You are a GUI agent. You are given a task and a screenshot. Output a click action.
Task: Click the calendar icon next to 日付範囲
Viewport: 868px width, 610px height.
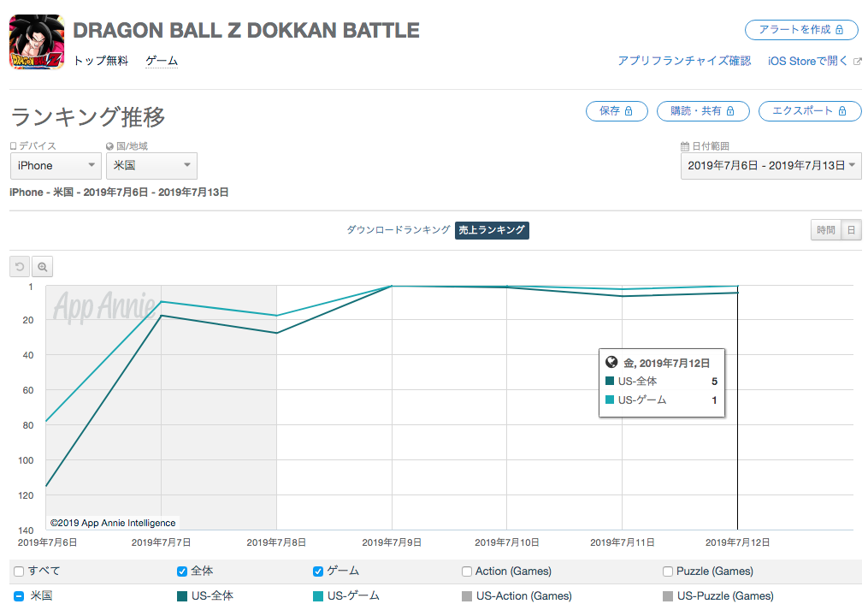pos(685,146)
